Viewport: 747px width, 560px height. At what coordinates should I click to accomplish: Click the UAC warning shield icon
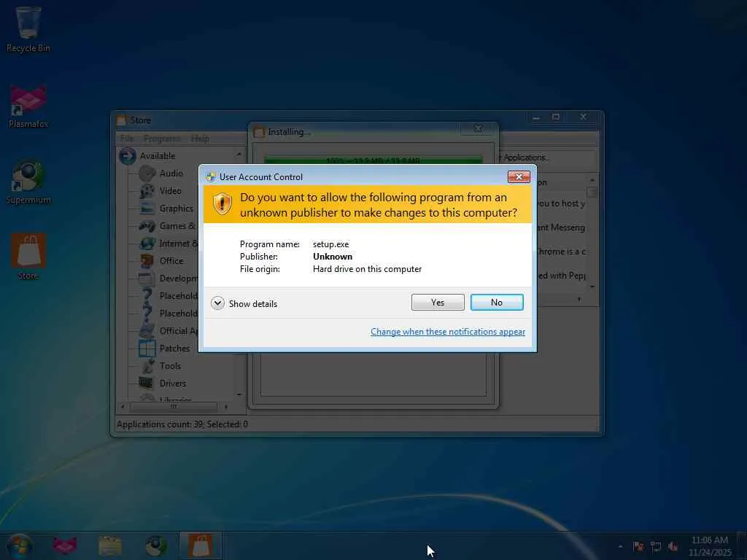click(x=222, y=204)
